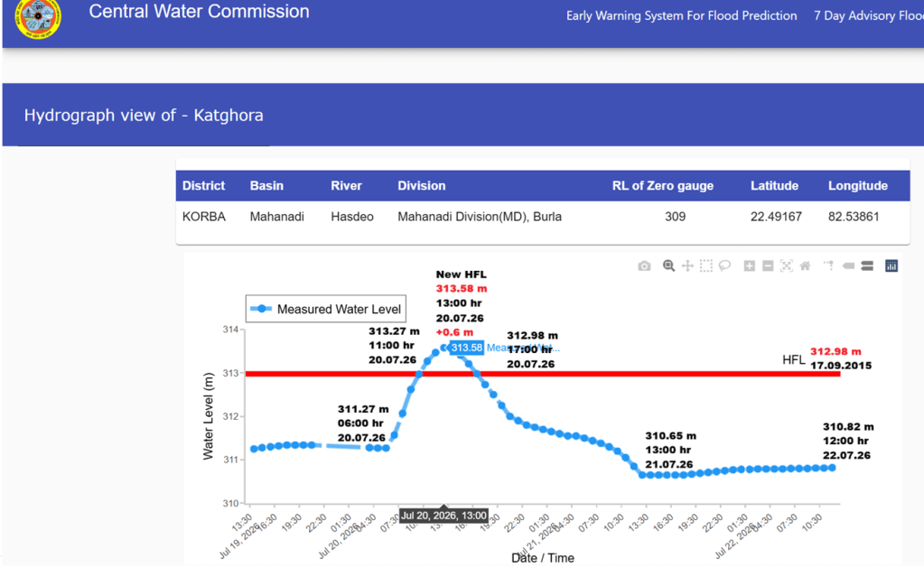Enable compare data on hover

(x=867, y=266)
